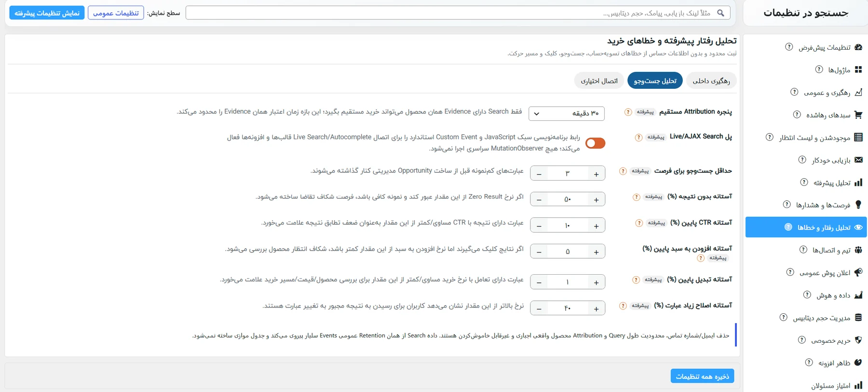Switch to the رهگیری داخلی tab

(711, 81)
